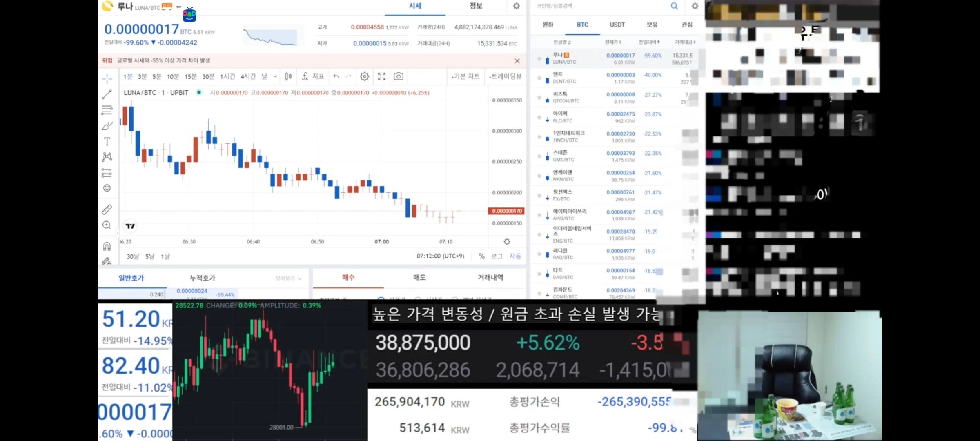This screenshot has height=441, width=980.
Task: Take a chart snapshot with camera icon
Action: click(399, 76)
